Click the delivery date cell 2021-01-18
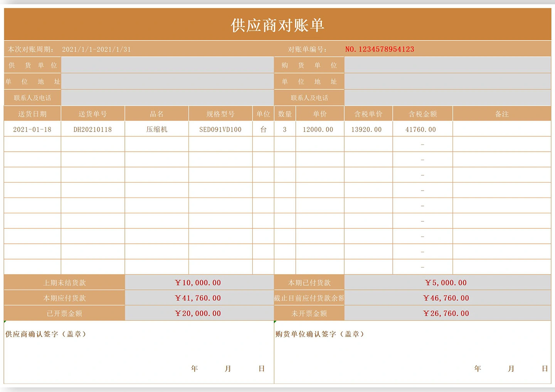Image resolution: width=555 pixels, height=392 pixels. (32, 129)
